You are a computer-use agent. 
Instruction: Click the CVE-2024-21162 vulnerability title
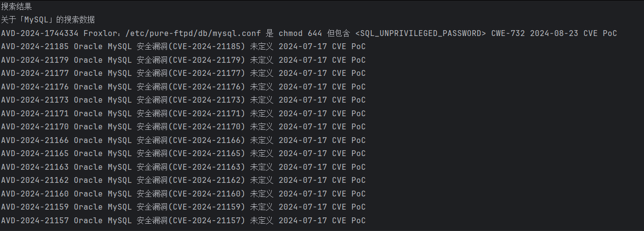click(x=209, y=180)
